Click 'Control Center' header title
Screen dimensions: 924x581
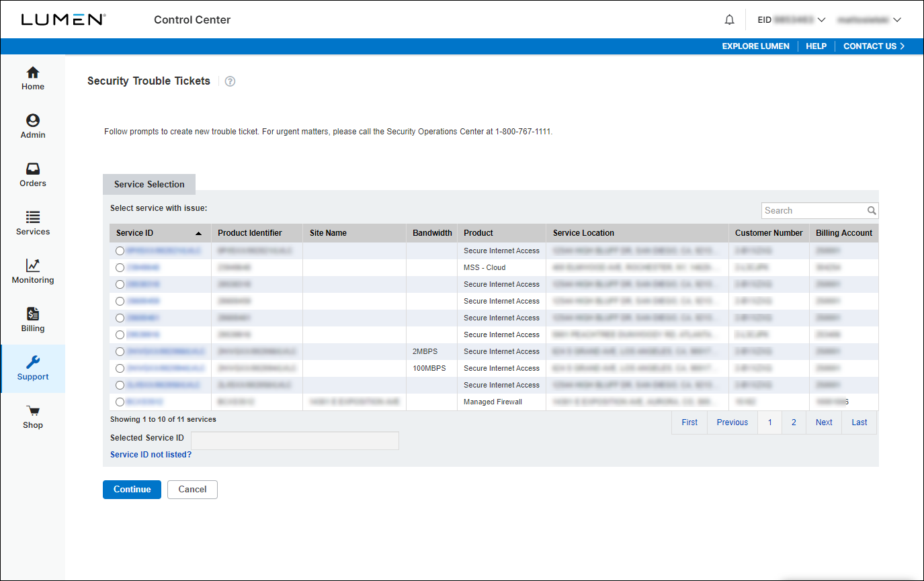tap(192, 20)
